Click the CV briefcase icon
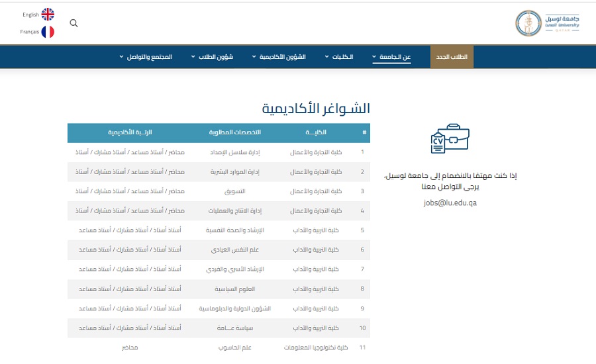 click(450, 140)
